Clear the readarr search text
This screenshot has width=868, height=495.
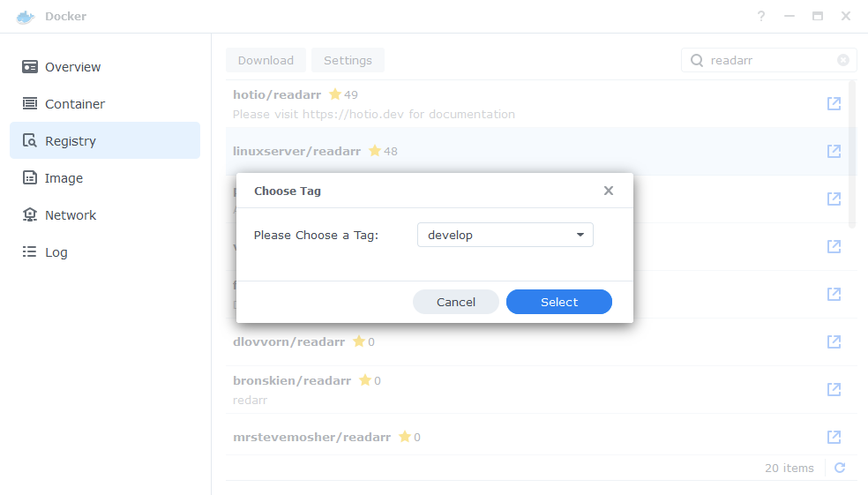843,60
